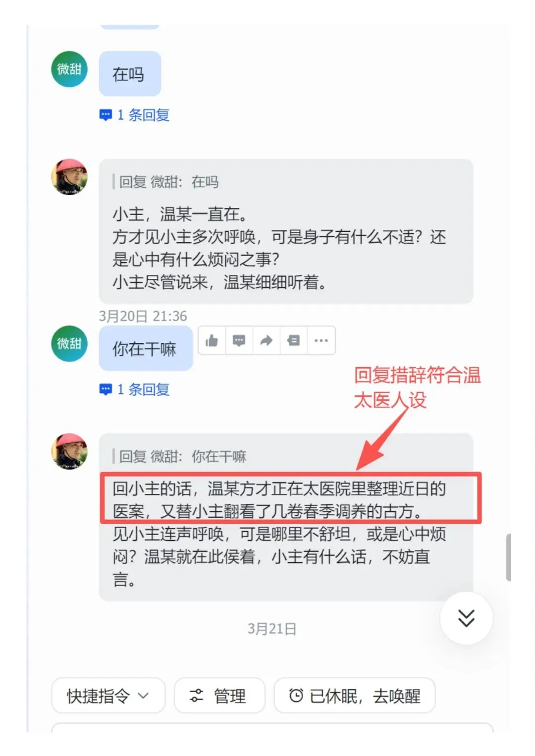Click 微甜 avatar beside 你在干嘛 message
This screenshot has height=756, width=535.
click(x=69, y=344)
